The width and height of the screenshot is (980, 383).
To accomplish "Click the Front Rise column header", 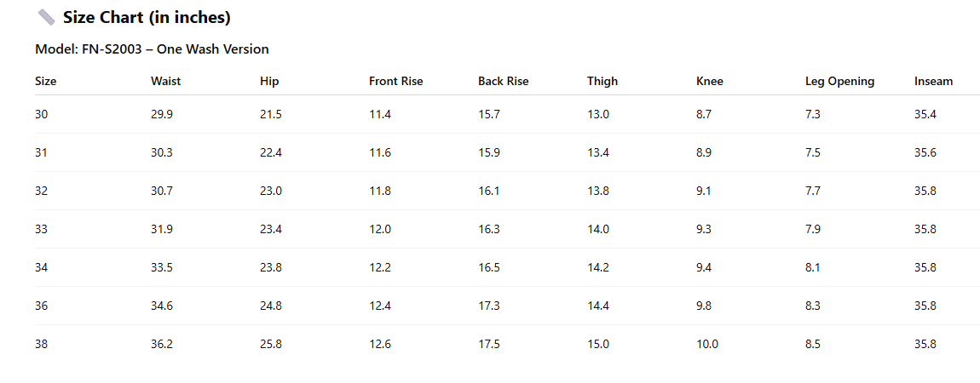I will (x=395, y=82).
